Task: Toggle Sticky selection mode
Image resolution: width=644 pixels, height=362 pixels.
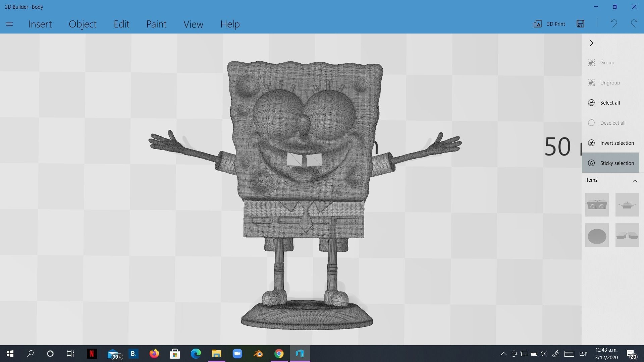Action: pos(610,163)
